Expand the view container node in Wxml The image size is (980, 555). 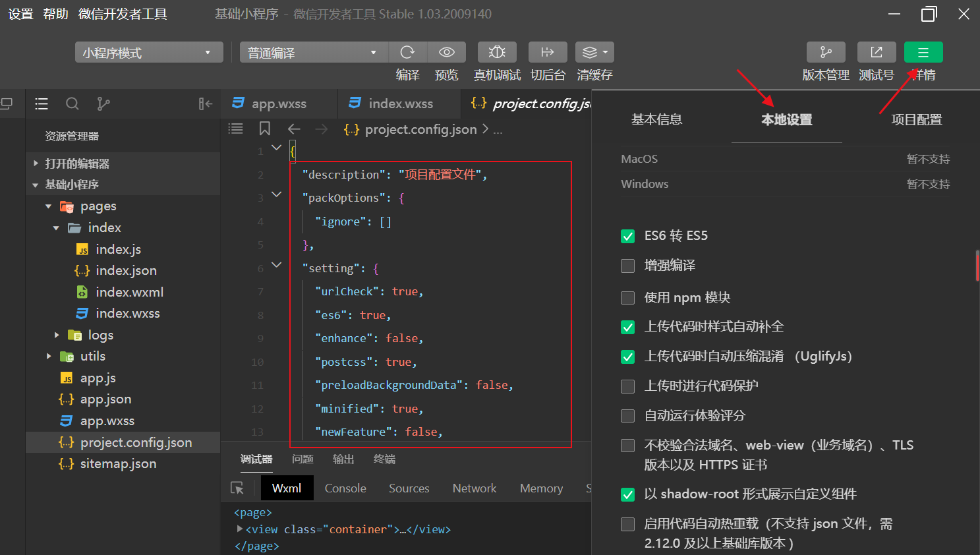240,529
